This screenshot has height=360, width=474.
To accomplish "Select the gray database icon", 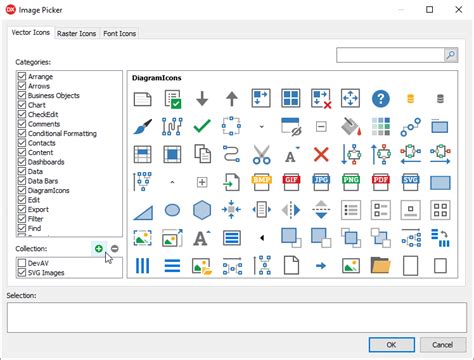I will point(440,99).
